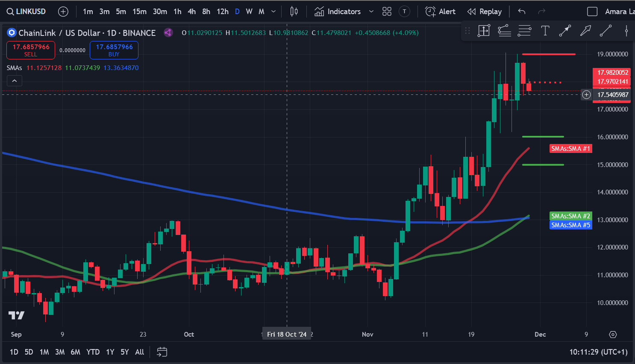Click the circled T toolbar button

point(404,12)
